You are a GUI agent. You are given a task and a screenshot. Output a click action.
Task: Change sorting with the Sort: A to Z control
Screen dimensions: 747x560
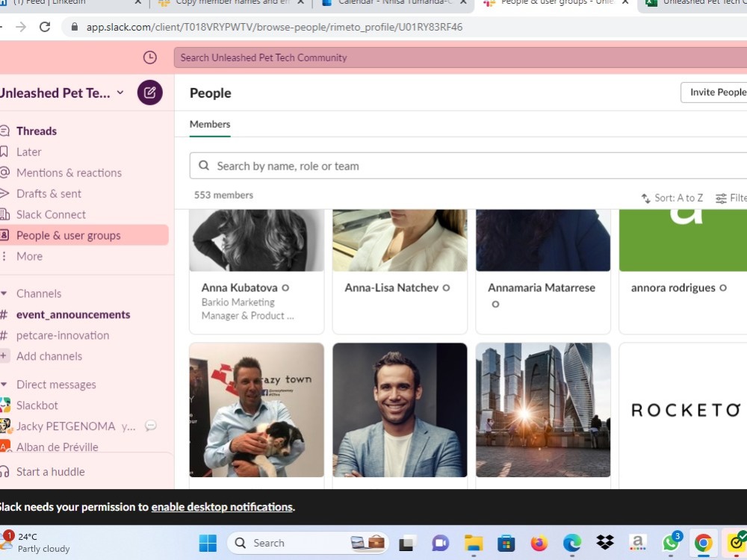pos(672,198)
